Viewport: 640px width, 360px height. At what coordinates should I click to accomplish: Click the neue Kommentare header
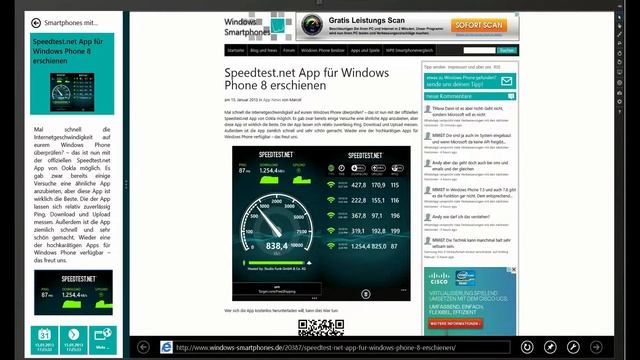[x=470, y=96]
